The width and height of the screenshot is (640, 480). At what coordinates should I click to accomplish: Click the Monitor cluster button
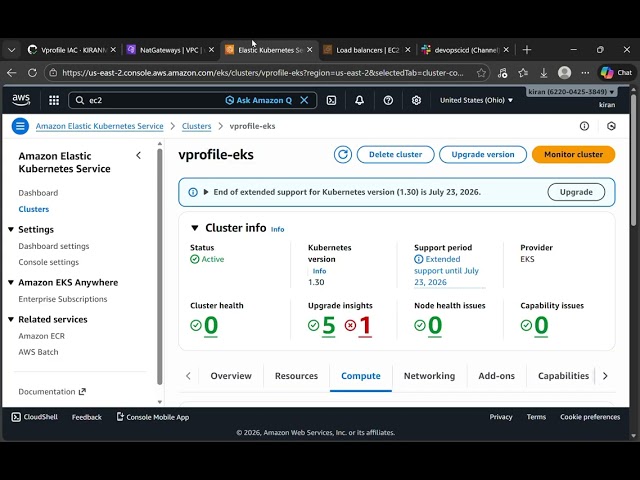[573, 155]
